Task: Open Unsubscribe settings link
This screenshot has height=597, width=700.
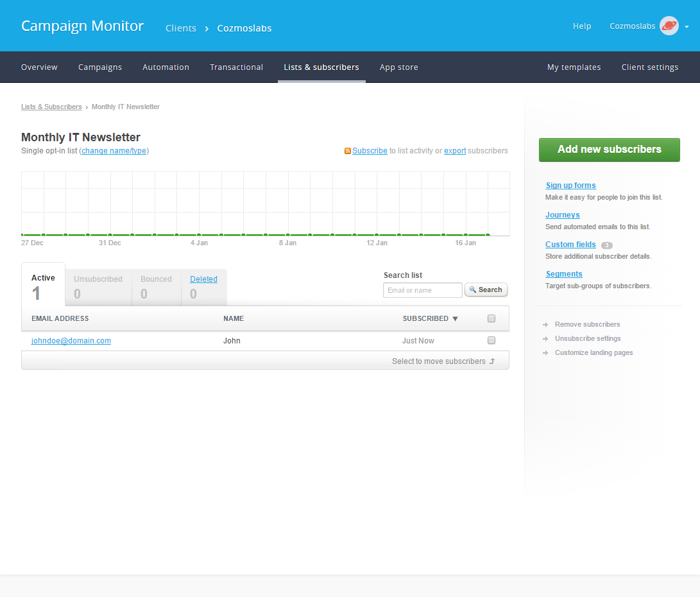Action: [588, 338]
